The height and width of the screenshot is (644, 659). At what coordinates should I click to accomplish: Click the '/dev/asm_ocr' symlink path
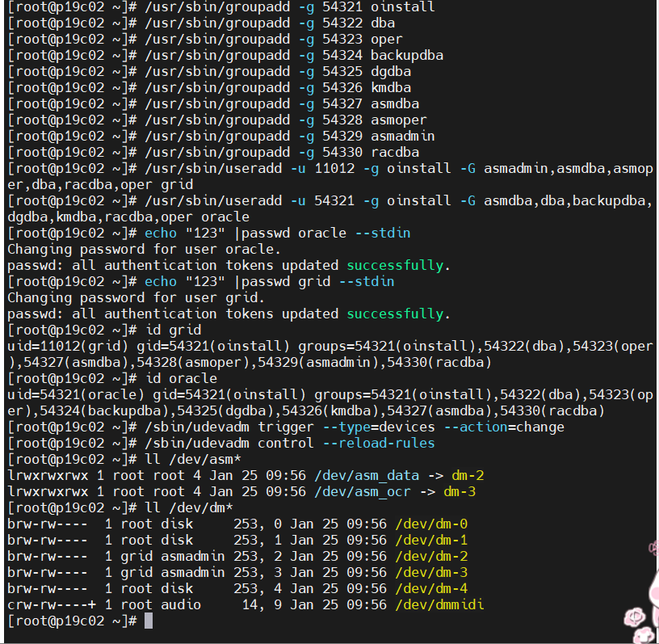pos(363,492)
